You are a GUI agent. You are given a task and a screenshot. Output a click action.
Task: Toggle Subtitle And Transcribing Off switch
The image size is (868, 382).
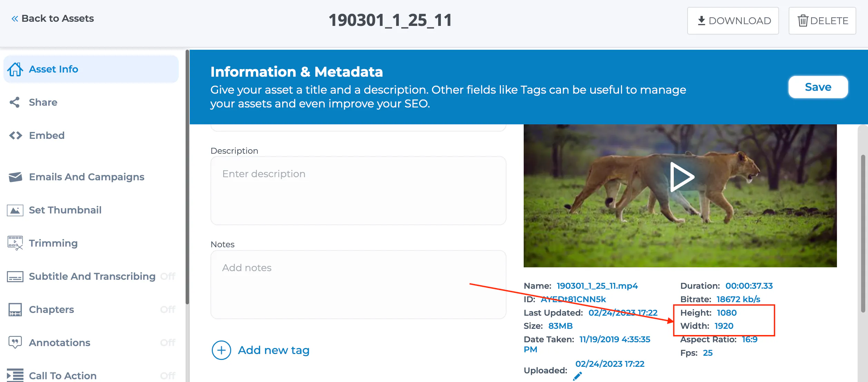coord(168,276)
